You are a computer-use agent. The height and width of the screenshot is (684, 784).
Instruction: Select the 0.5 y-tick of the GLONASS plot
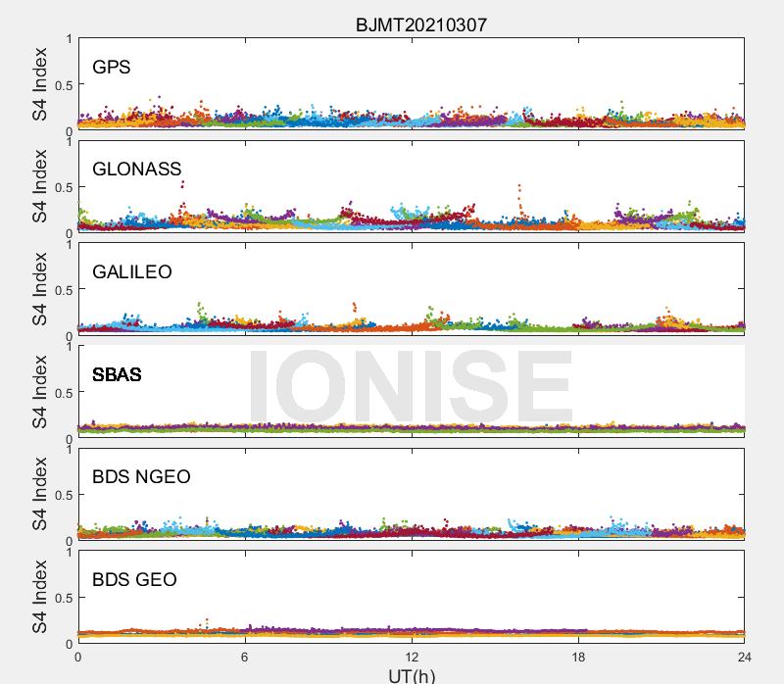pos(64,187)
